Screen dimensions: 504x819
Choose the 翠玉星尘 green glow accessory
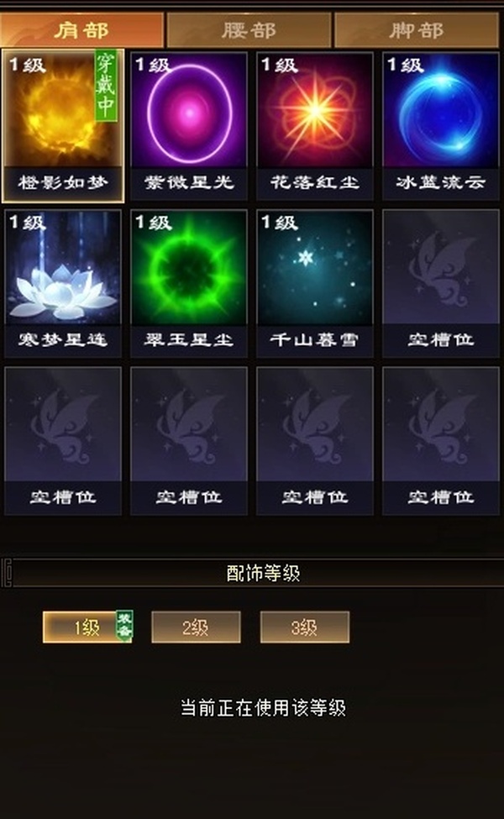[x=188, y=283]
